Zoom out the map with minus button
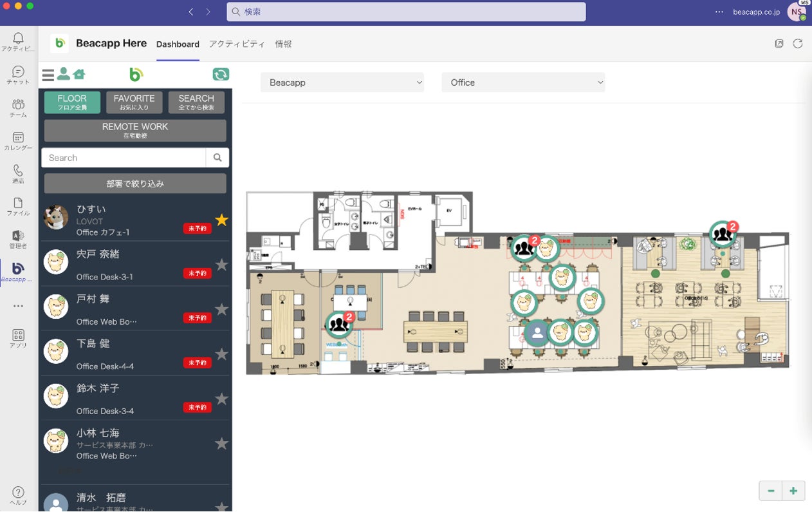 771,491
